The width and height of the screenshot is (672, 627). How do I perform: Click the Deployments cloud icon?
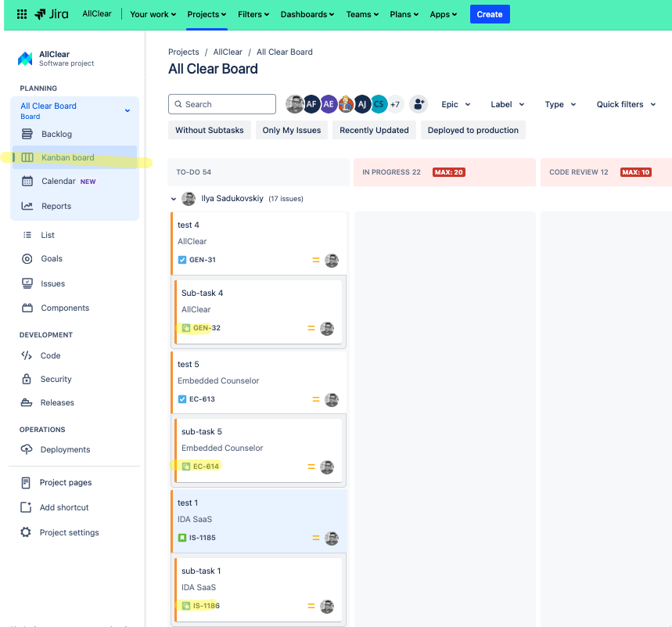tap(27, 449)
